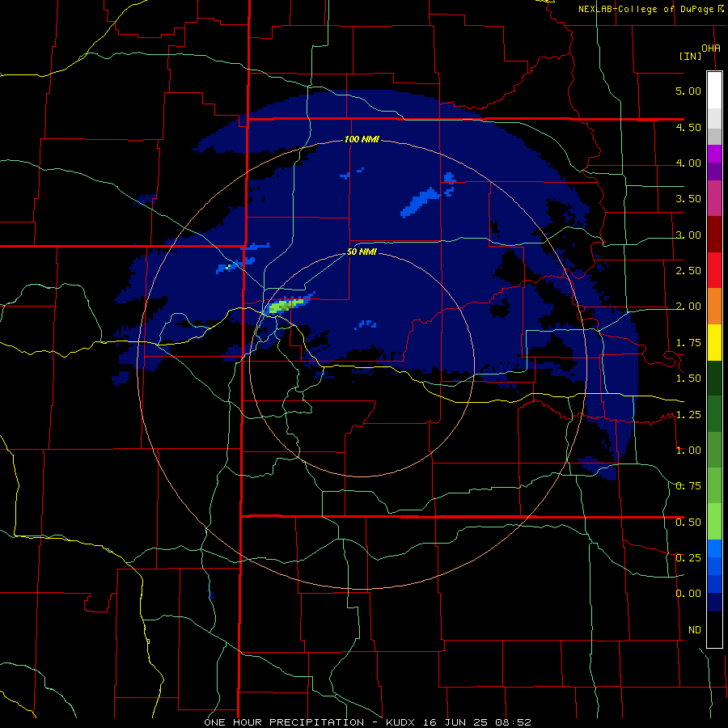Select the pink legend swatch
Viewport: 728px width, 728px height.
pos(714,198)
